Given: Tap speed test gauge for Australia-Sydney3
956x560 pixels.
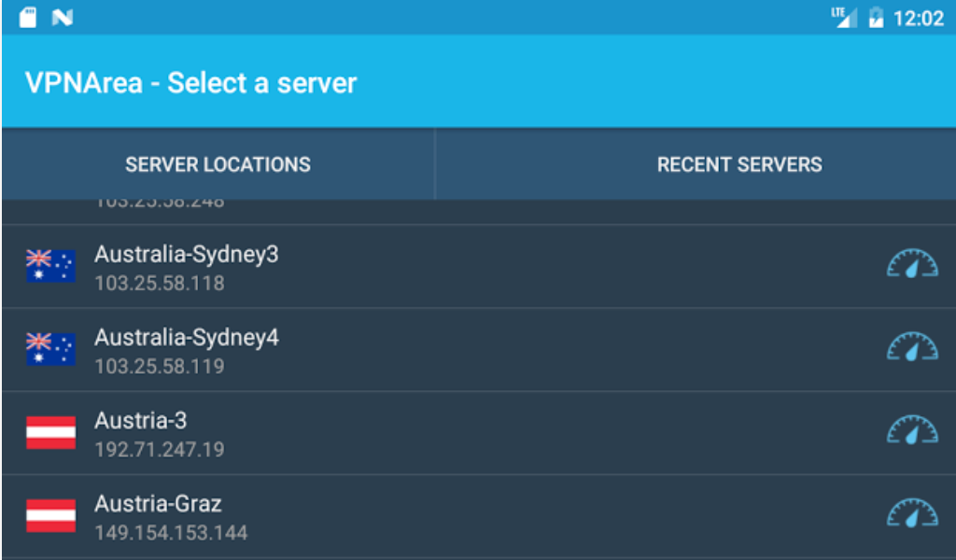Looking at the screenshot, I should tap(911, 266).
